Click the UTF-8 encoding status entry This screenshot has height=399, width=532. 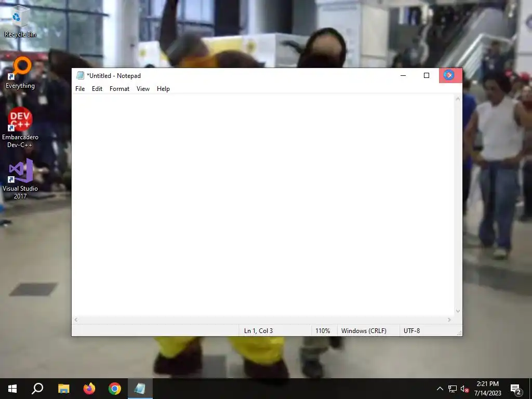coord(411,331)
